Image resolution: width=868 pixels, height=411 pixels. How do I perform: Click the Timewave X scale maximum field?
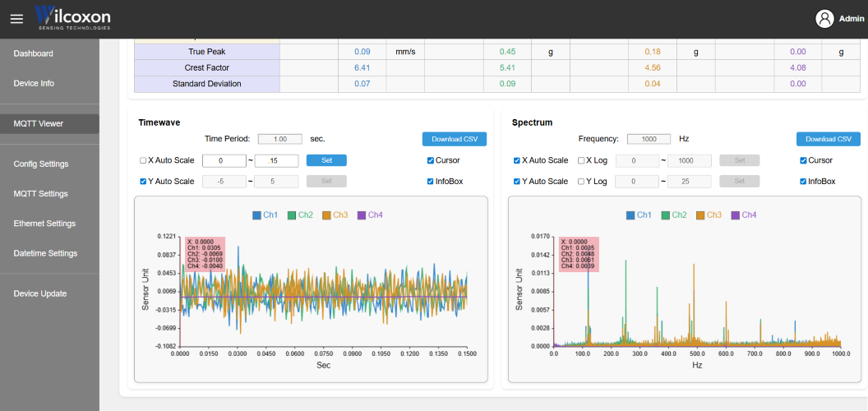tap(277, 161)
